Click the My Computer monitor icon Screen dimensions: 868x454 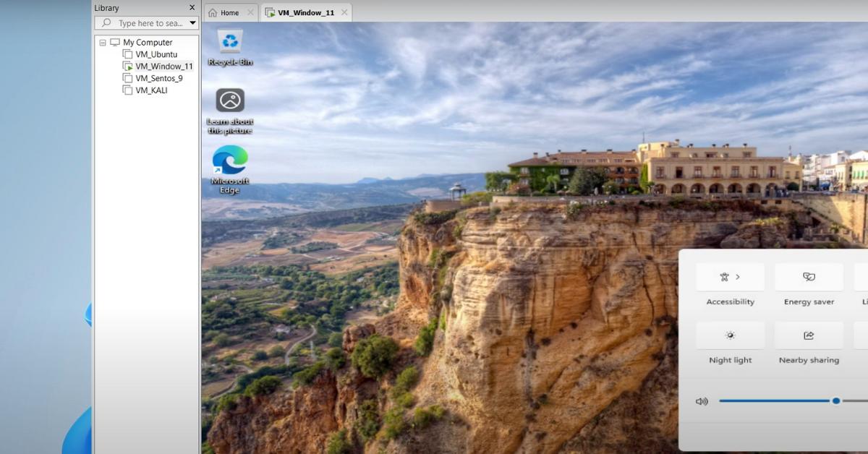(115, 43)
